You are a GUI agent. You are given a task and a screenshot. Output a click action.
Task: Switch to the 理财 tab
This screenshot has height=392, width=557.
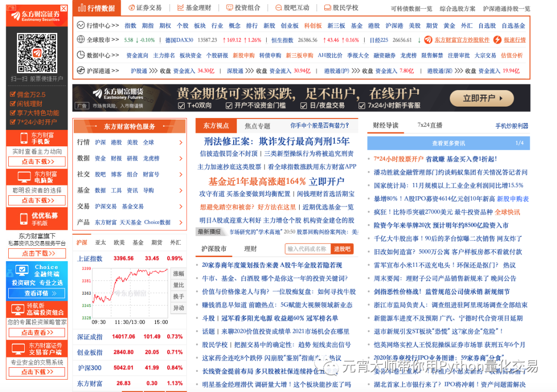(251, 249)
